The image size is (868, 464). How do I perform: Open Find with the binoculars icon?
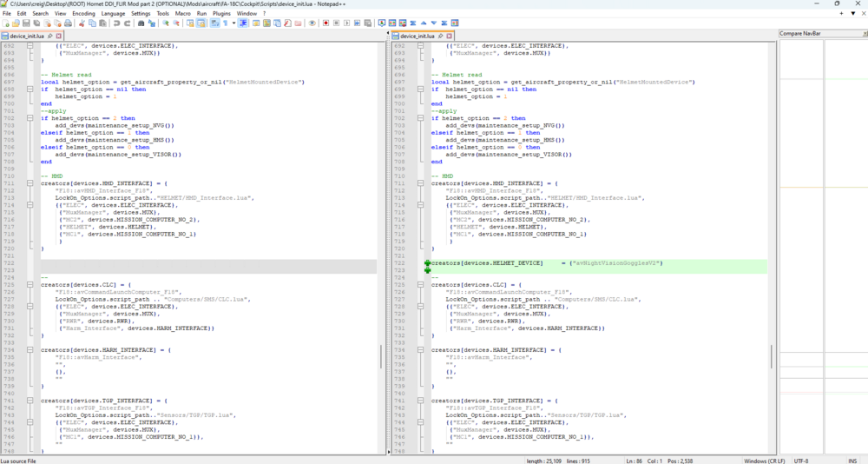tap(140, 23)
